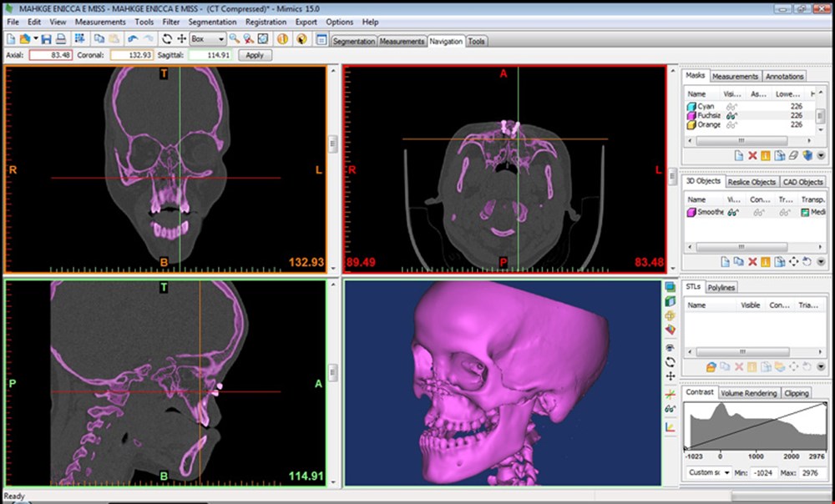The image size is (835, 504).
Task: Click the move icon in 3D Objects panel
Action: (793, 262)
